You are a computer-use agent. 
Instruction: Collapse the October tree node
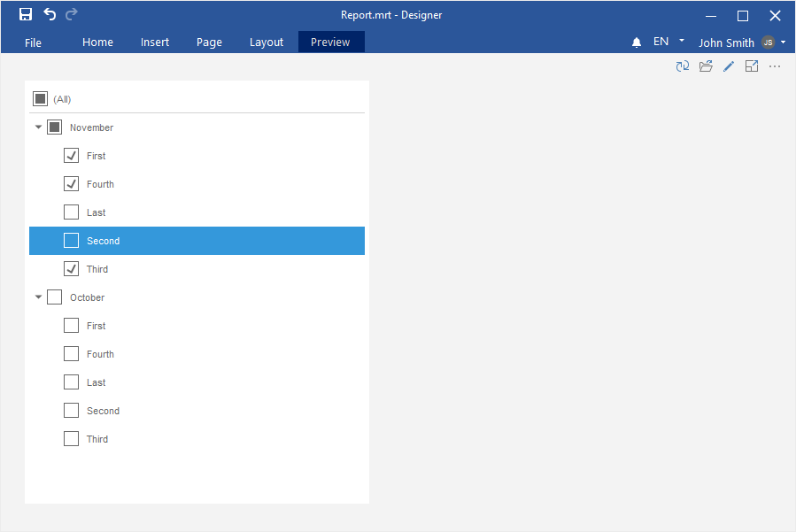38,297
